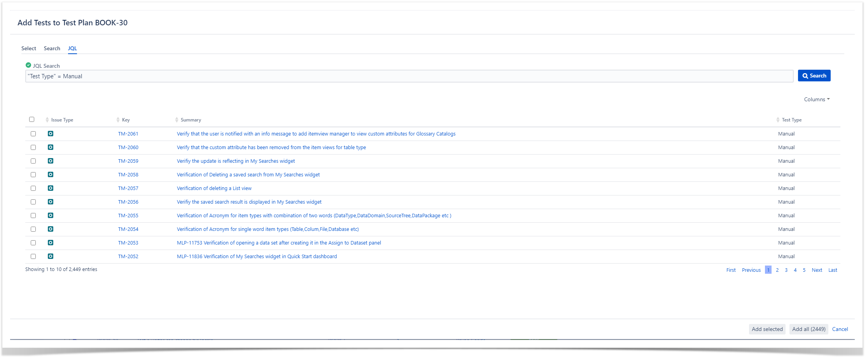Jump to page 3 of results
Viewport: 868px width, 359px height.
[x=786, y=270]
